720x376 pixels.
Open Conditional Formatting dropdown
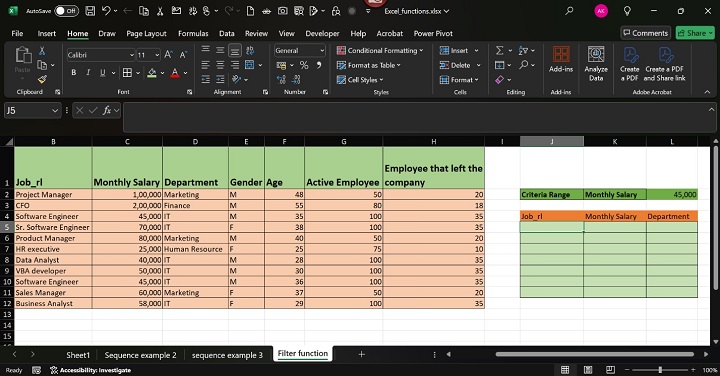pyautogui.click(x=380, y=51)
